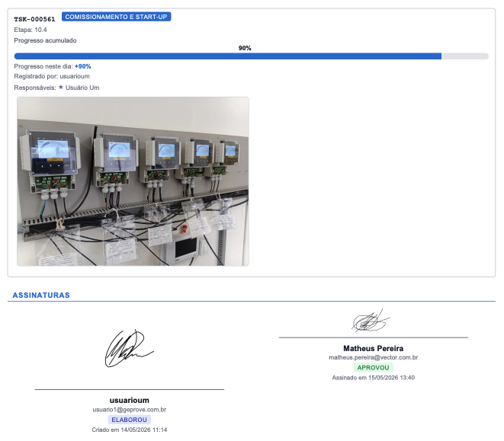Click the usuarioum handwritten signature image
The width and height of the screenshot is (504, 441).
coord(129,349)
